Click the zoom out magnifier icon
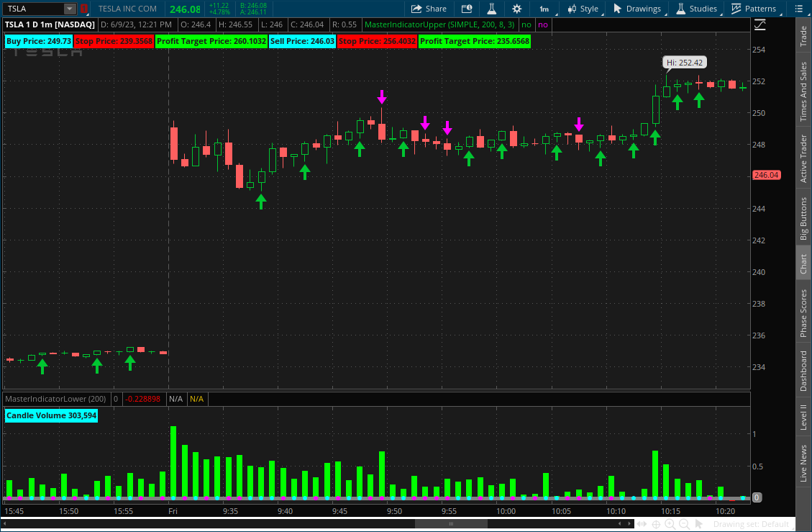Image resolution: width=812 pixels, height=532 pixels. tap(684, 524)
